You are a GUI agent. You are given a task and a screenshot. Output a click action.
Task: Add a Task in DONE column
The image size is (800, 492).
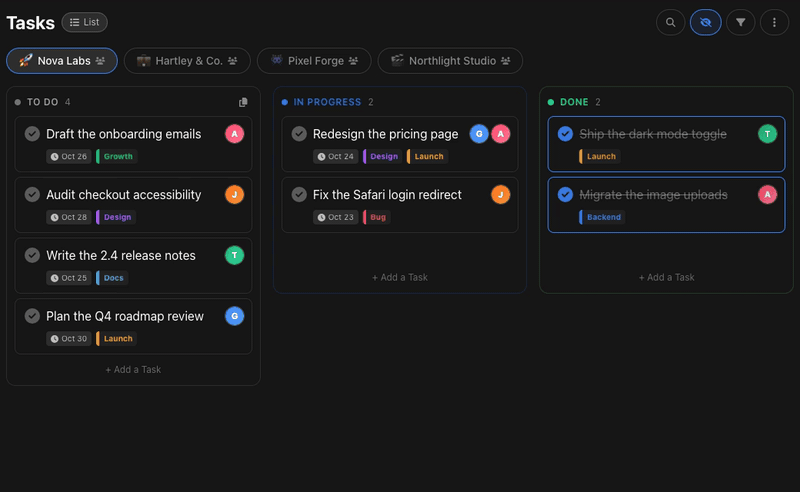[x=666, y=277]
